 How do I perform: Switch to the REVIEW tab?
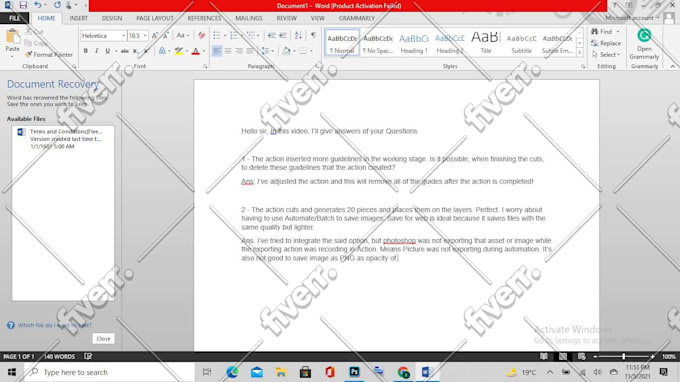[287, 18]
